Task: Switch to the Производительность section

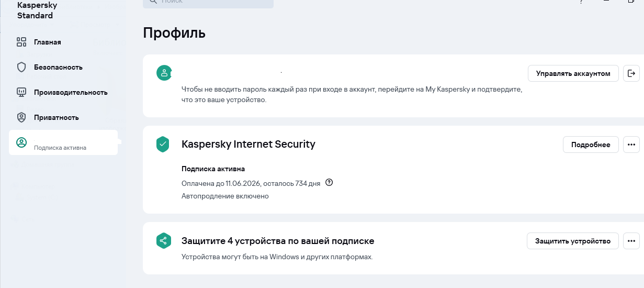Action: [71, 92]
